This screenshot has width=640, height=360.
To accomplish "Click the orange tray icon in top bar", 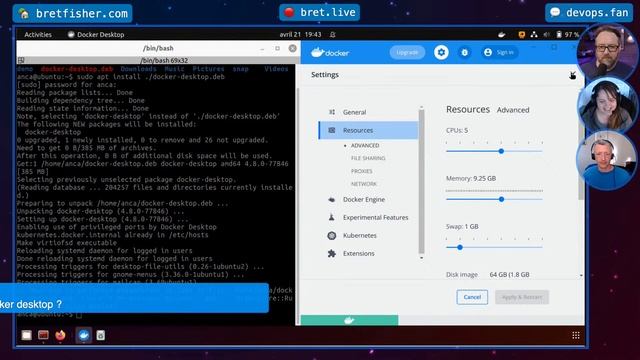I will tap(522, 35).
